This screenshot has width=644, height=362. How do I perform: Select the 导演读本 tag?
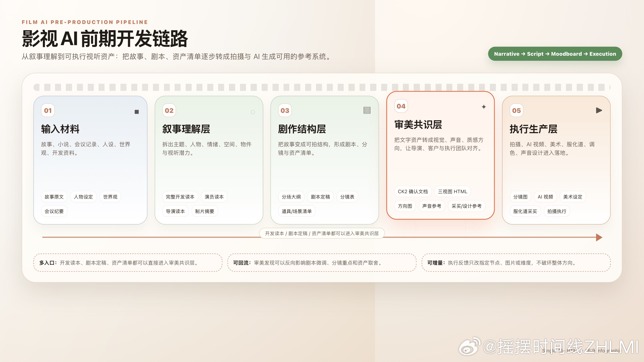coord(175,211)
